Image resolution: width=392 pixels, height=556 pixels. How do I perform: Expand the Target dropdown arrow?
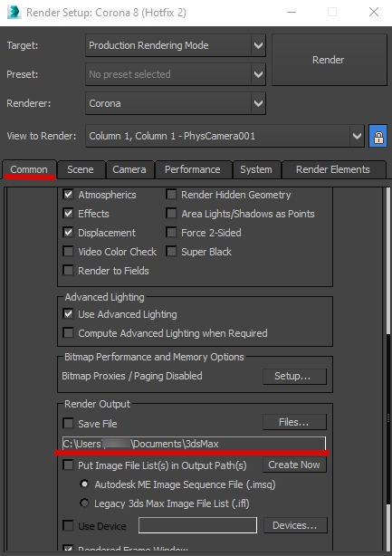pos(258,45)
